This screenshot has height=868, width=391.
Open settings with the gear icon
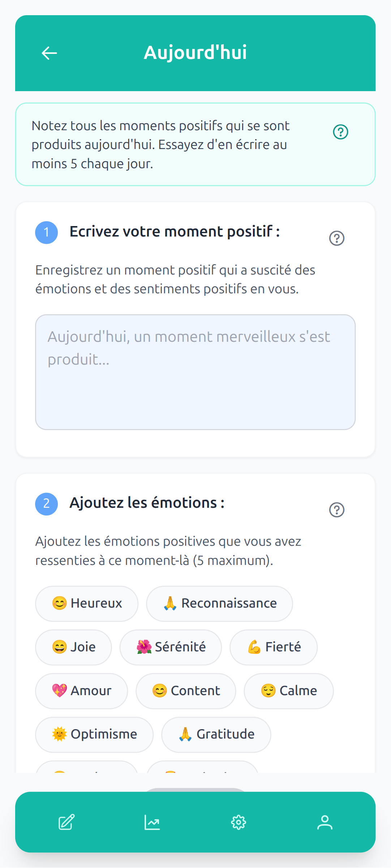coord(239,822)
